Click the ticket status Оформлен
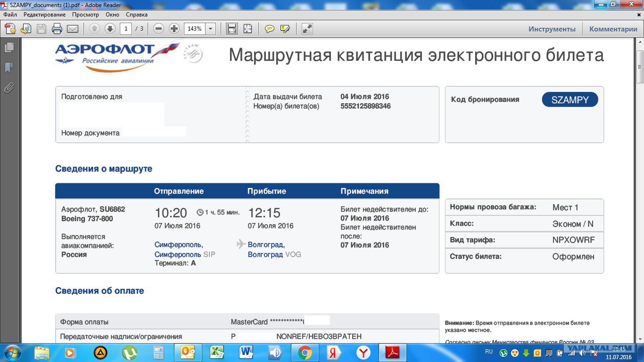 573,257
